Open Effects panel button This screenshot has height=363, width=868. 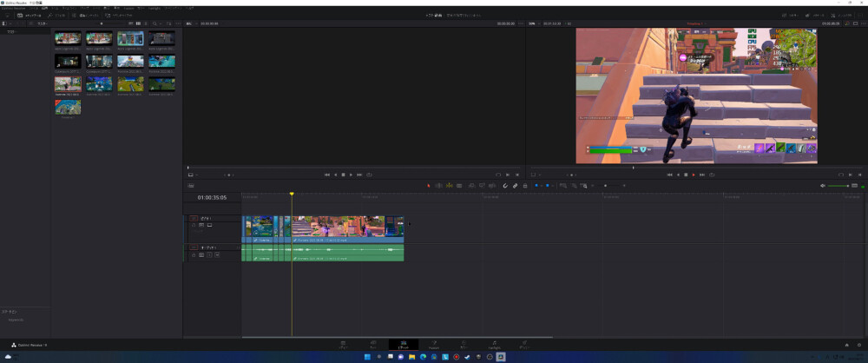pyautogui.click(x=56, y=16)
